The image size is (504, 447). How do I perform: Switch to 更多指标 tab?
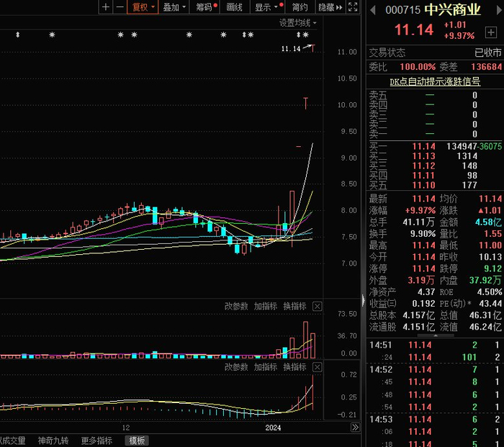pos(96,441)
